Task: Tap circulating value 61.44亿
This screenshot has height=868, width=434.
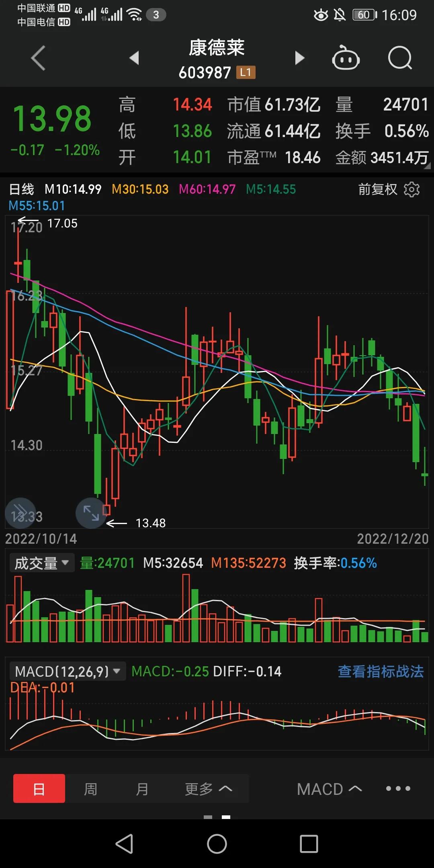Action: (292, 131)
